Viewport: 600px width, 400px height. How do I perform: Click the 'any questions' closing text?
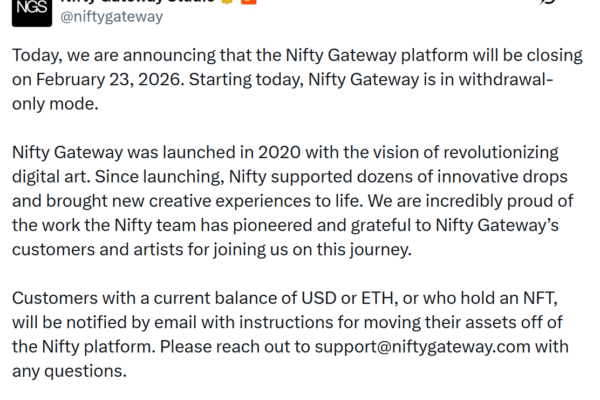[68, 371]
